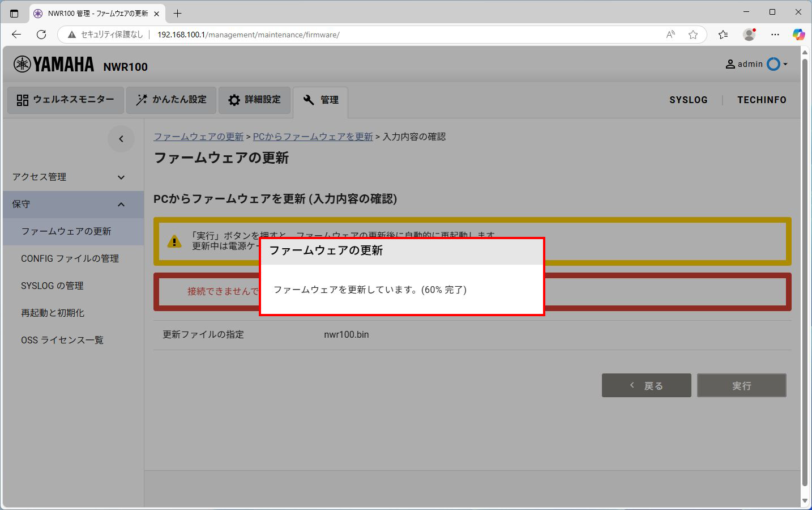Collapse the sidebar with the circular chevron

[121, 138]
